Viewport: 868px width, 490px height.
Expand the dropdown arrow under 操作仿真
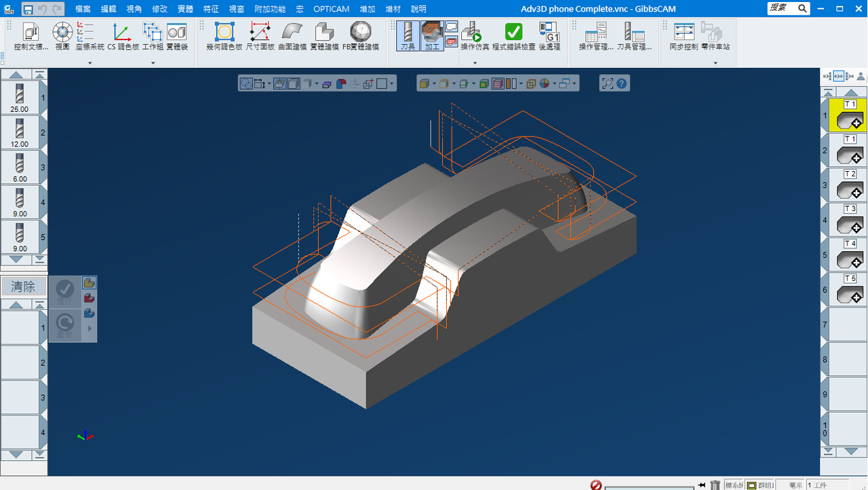click(475, 62)
